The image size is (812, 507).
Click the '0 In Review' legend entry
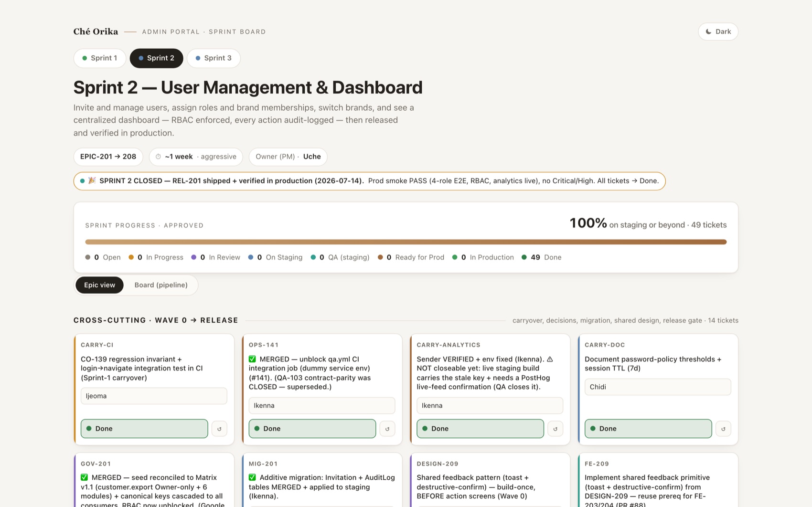pos(215,257)
